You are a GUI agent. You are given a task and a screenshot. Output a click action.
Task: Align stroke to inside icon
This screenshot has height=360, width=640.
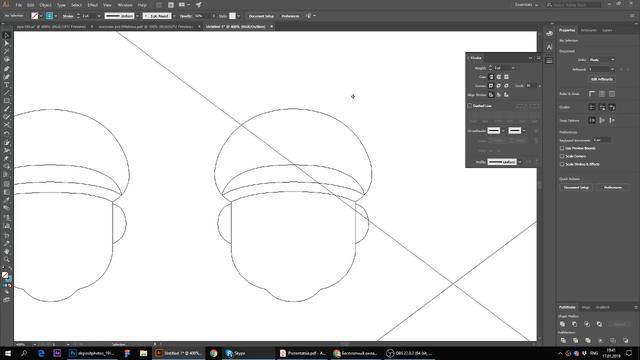tap(498, 95)
